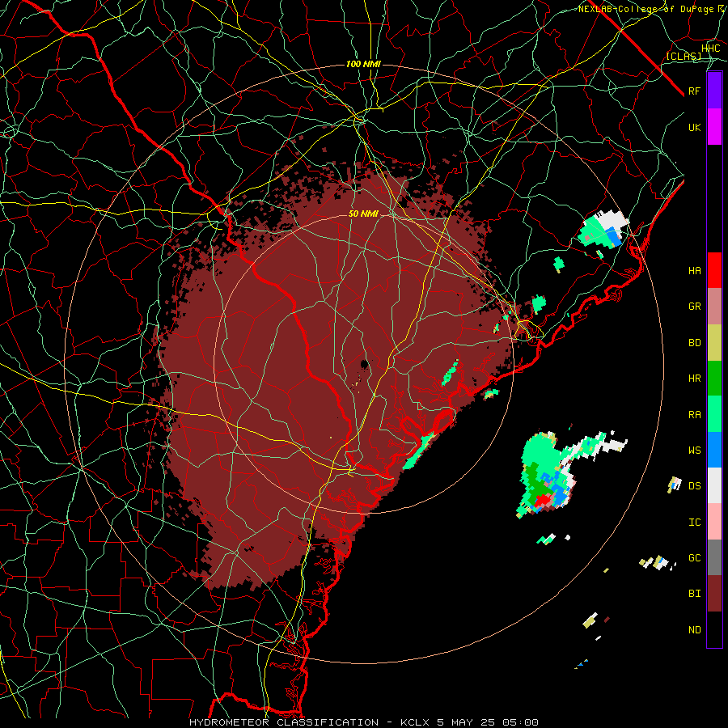Click the "HR" legend label
Viewport: 728px width, 728px height.
click(x=694, y=379)
